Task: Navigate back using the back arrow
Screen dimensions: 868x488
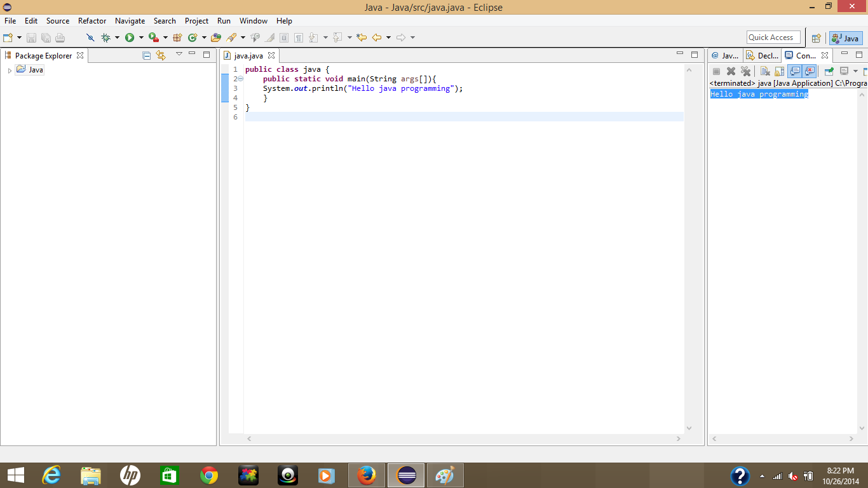Action: coord(376,37)
